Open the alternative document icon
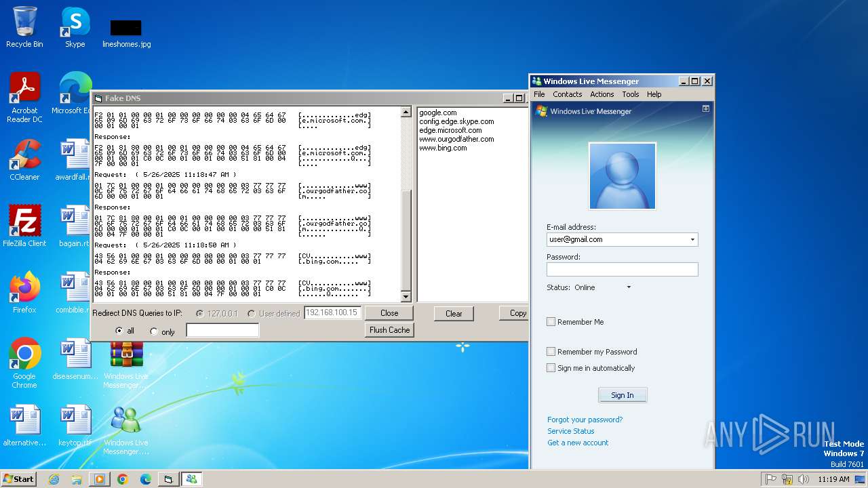The image size is (868, 488). click(x=24, y=426)
